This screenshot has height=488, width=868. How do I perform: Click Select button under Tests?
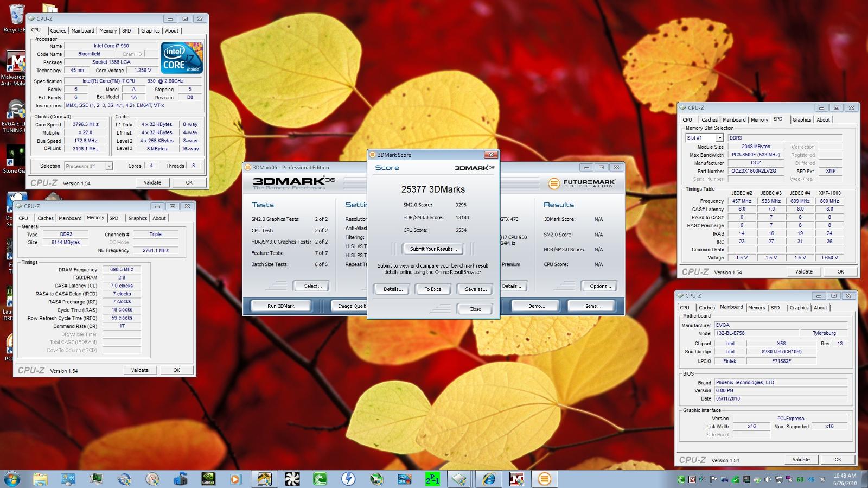[313, 286]
